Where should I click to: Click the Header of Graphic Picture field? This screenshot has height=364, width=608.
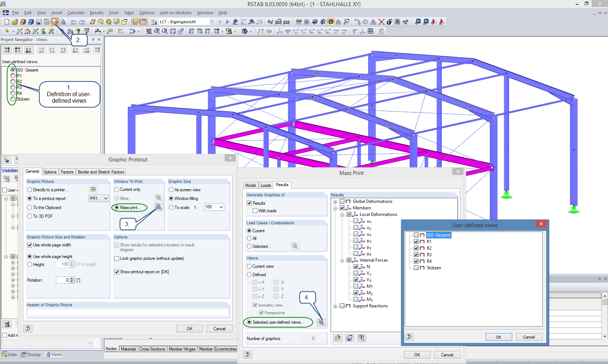point(128,312)
